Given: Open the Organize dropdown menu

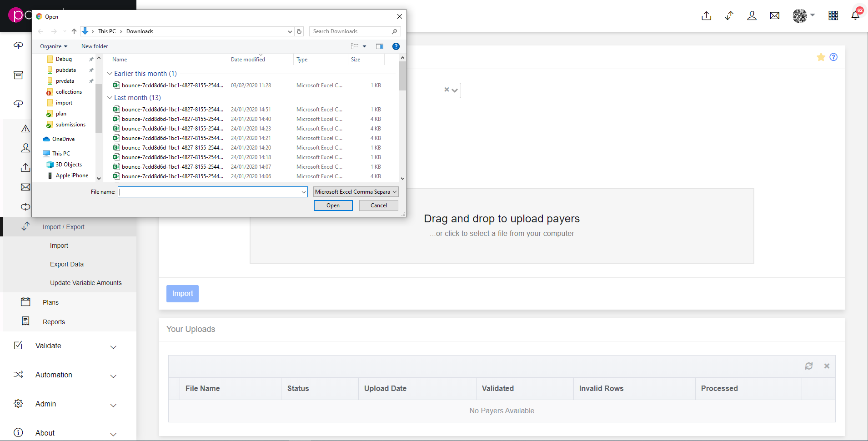Looking at the screenshot, I should click(x=54, y=46).
